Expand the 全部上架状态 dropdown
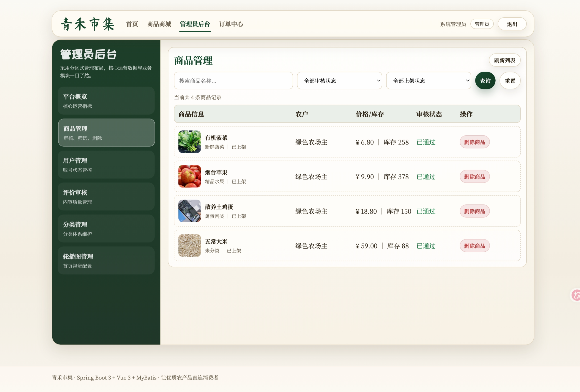This screenshot has height=392, width=580. click(428, 80)
